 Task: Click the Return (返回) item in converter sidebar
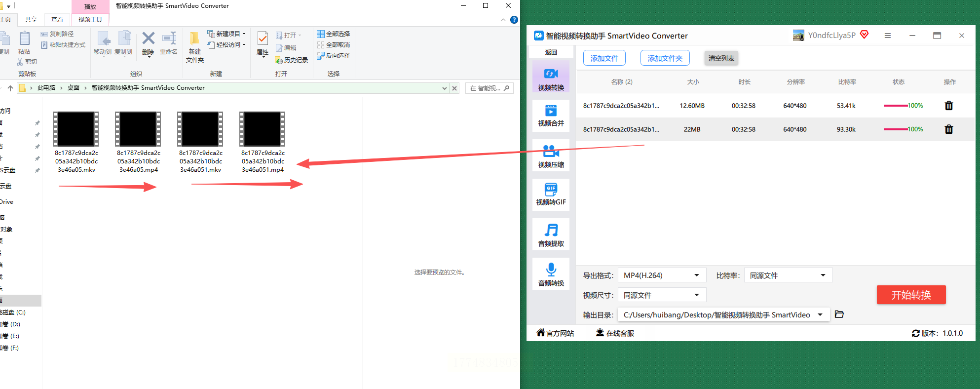tap(551, 52)
